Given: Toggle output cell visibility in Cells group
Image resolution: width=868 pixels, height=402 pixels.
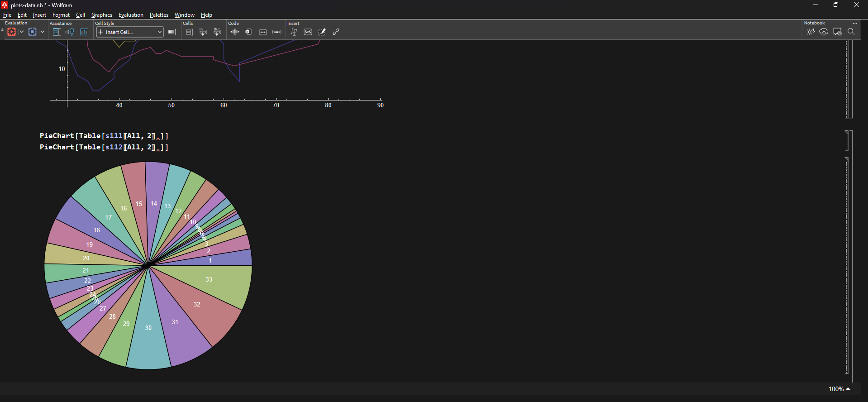Looking at the screenshot, I should point(217,32).
